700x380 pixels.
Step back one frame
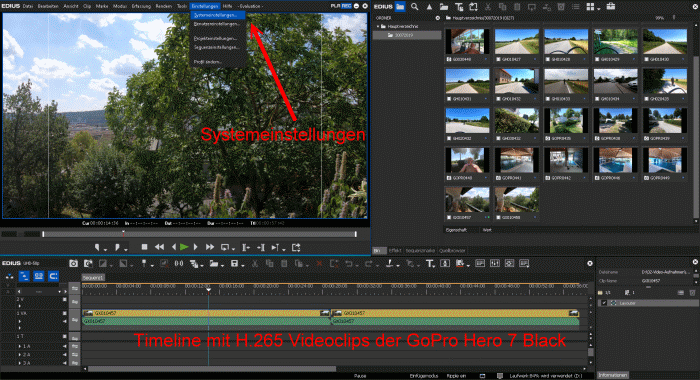pos(174,247)
